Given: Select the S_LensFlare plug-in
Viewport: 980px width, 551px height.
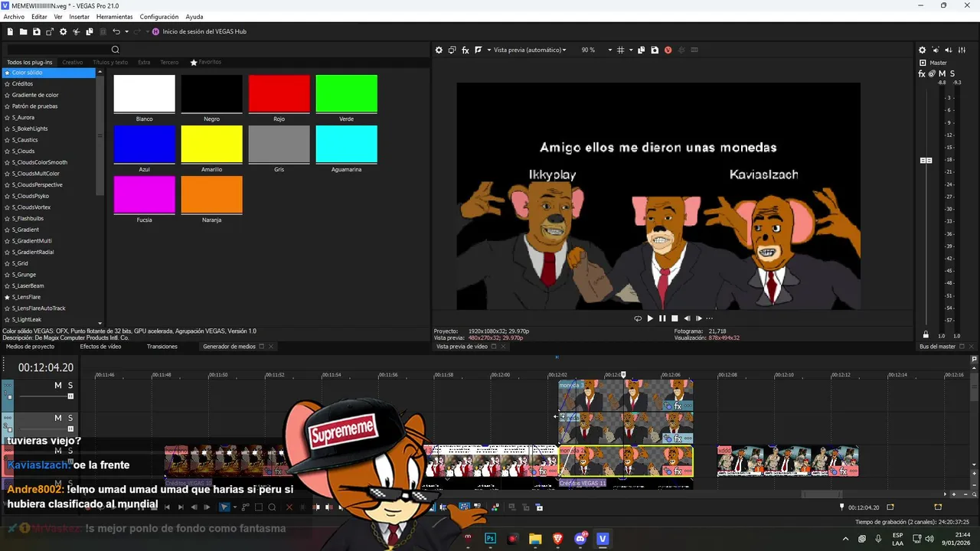Looking at the screenshot, I should tap(26, 297).
